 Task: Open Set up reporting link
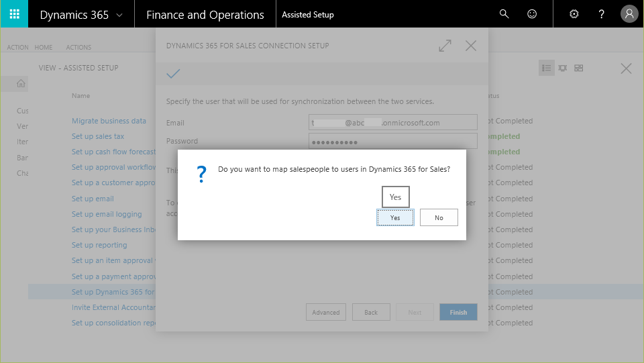tap(99, 245)
